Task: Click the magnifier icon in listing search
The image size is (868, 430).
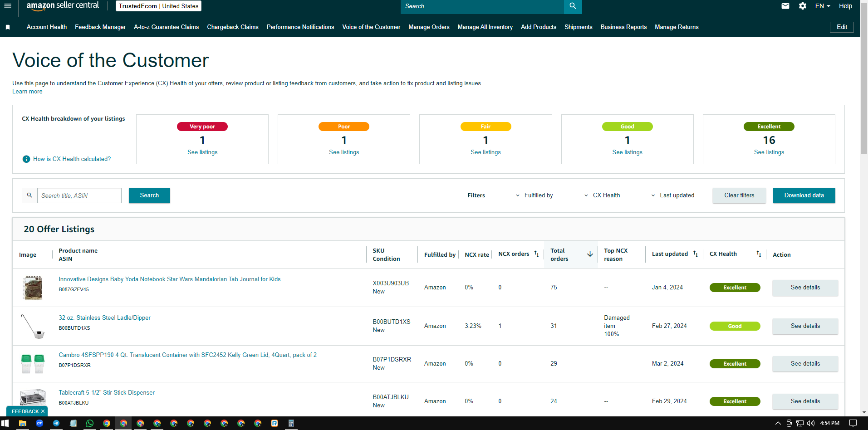Action: click(29, 195)
